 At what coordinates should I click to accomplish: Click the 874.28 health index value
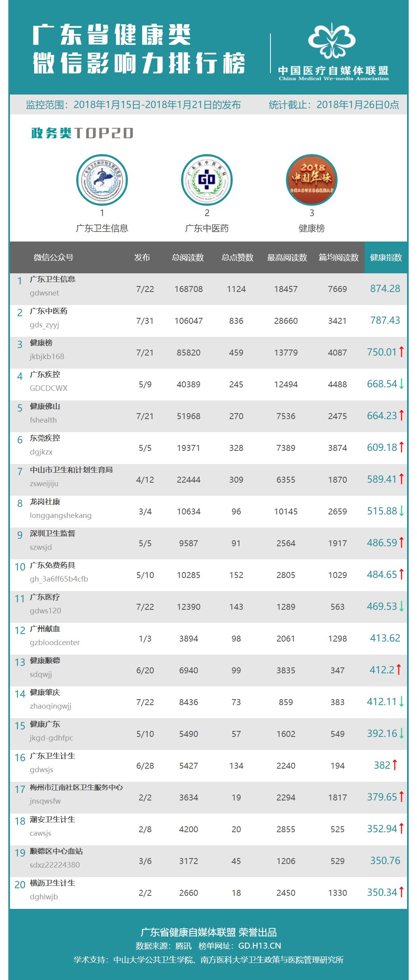(x=385, y=288)
